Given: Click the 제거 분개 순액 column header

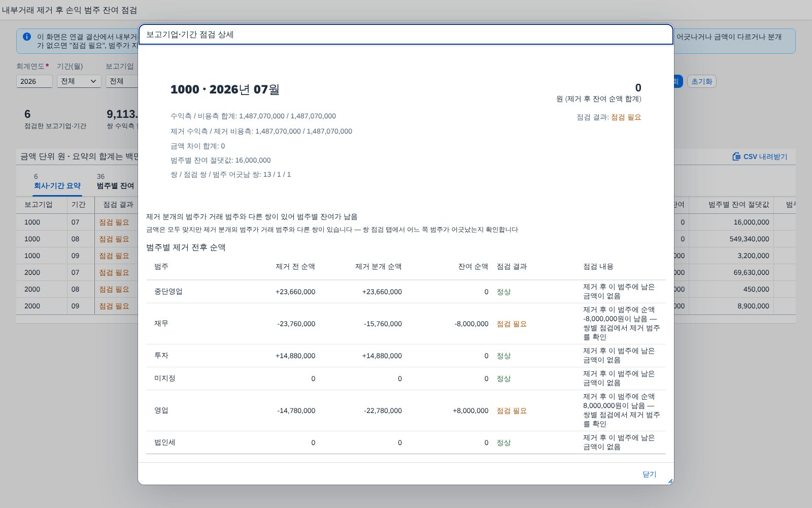Looking at the screenshot, I should pos(379,267).
